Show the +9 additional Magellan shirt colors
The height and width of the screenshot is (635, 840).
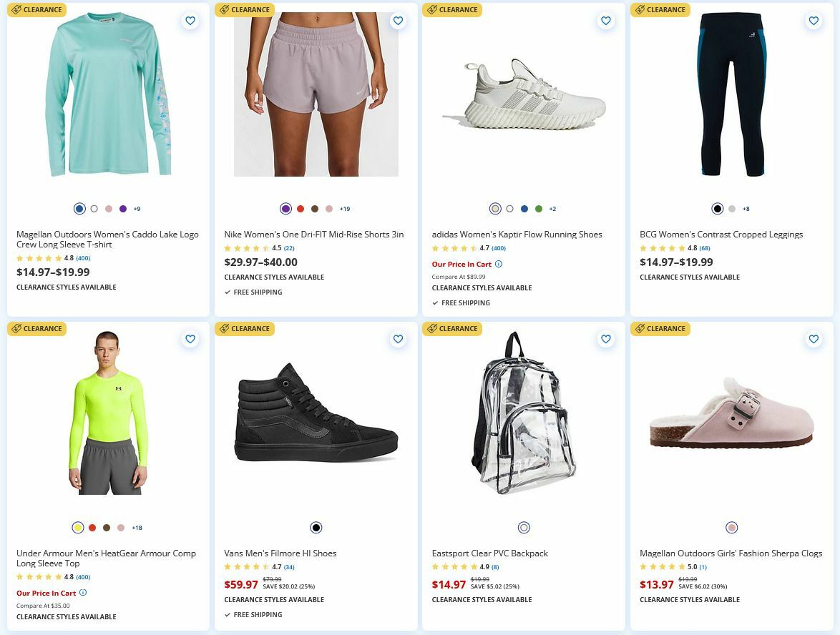(136, 209)
